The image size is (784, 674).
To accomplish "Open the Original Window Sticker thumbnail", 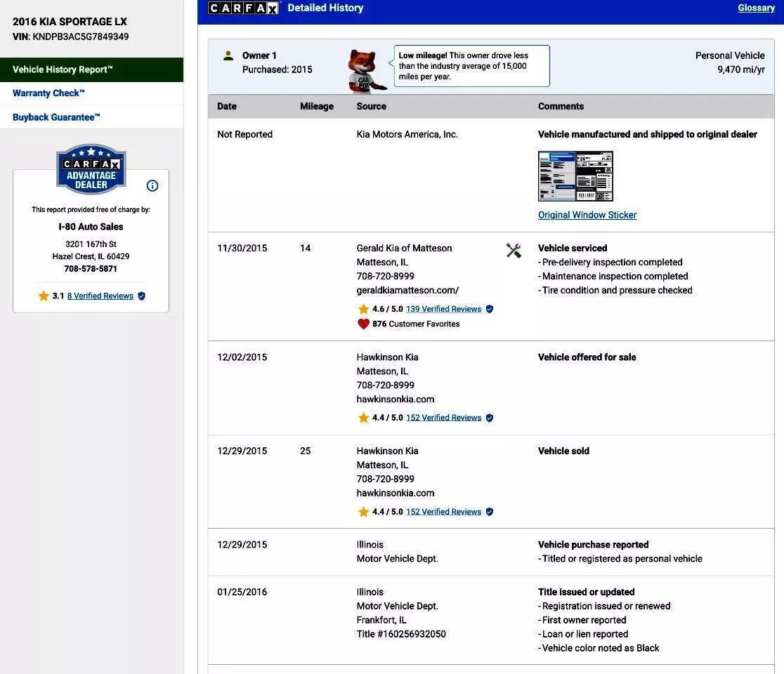I will pyautogui.click(x=575, y=176).
